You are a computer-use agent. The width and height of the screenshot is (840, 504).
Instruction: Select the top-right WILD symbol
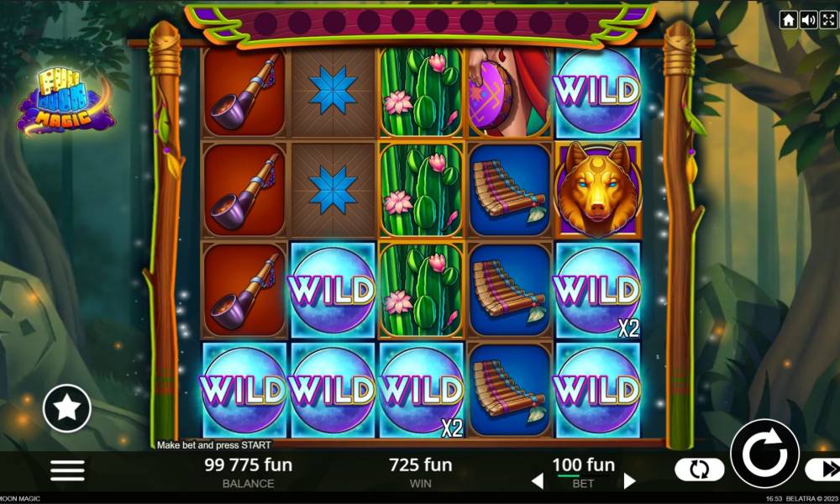pyautogui.click(x=598, y=91)
